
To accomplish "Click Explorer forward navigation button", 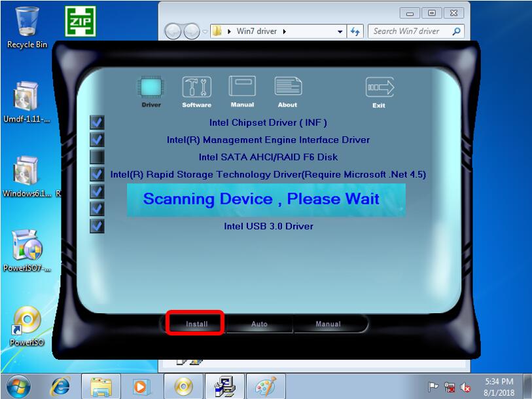I will (192, 31).
